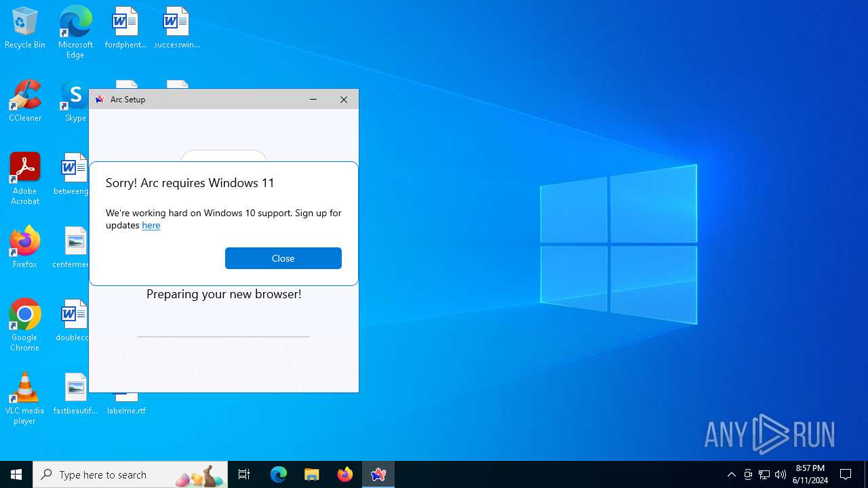Click the Arc logo in title bar
Screen dimensions: 868x488
coord(100,99)
